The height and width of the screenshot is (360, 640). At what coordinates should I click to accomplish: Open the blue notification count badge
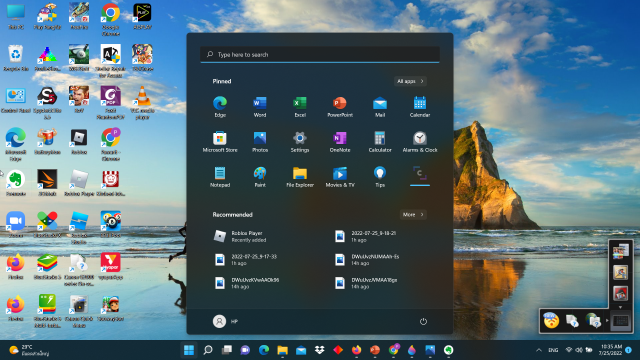(x=629, y=350)
